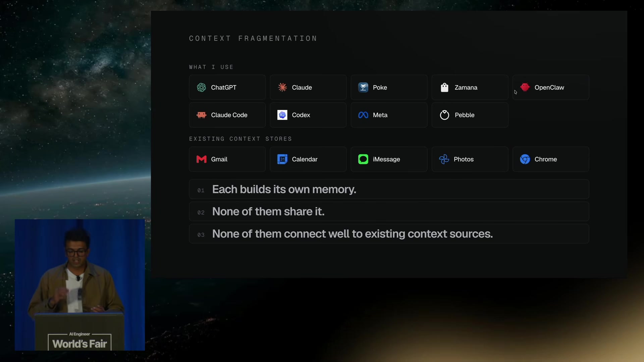Select the Chrome label text
The image size is (644, 362).
click(546, 159)
